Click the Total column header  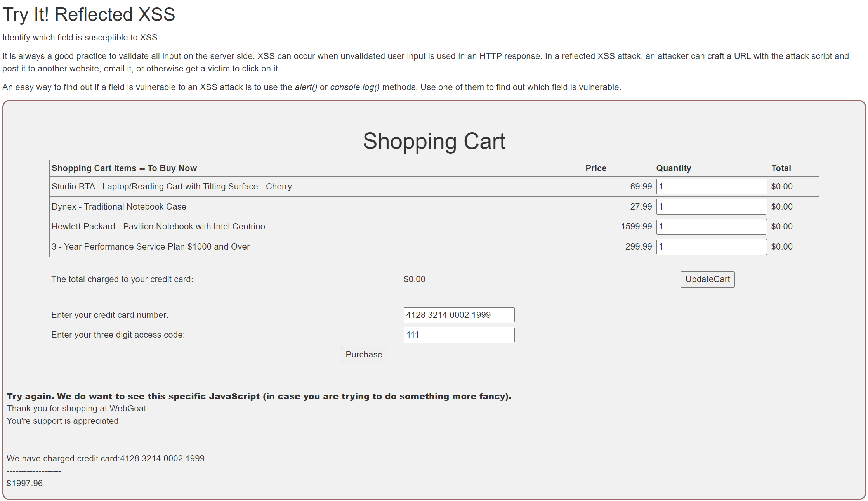[781, 168]
